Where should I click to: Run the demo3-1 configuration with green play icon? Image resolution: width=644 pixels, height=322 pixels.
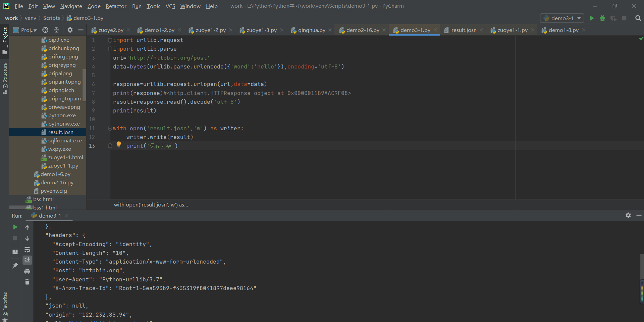click(x=592, y=18)
